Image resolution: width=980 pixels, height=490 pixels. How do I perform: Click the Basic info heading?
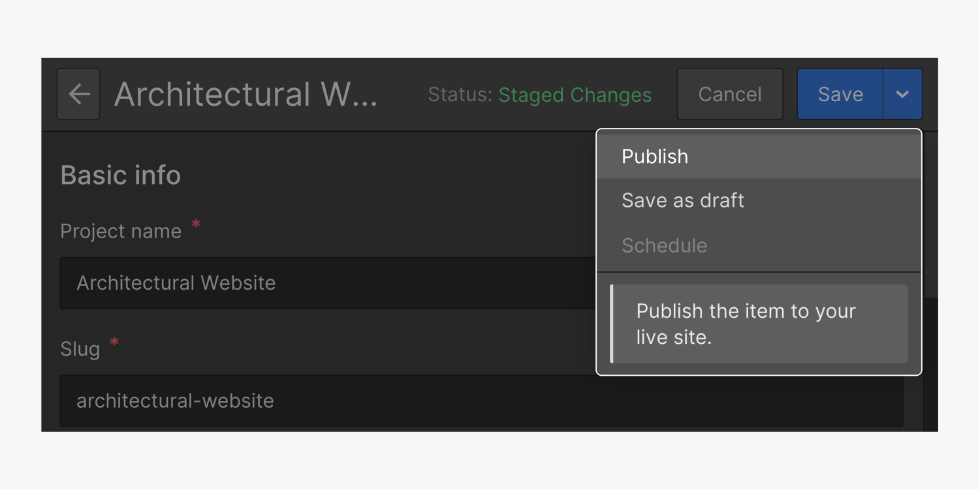tap(120, 174)
